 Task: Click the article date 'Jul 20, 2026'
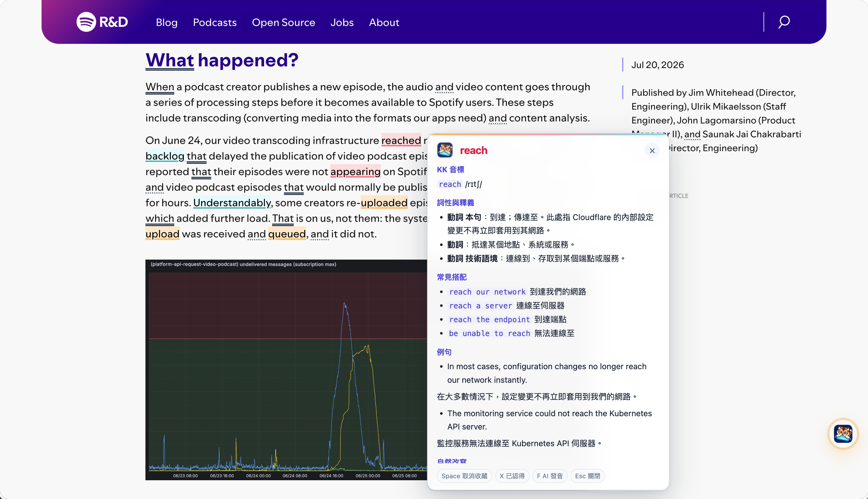pos(658,65)
